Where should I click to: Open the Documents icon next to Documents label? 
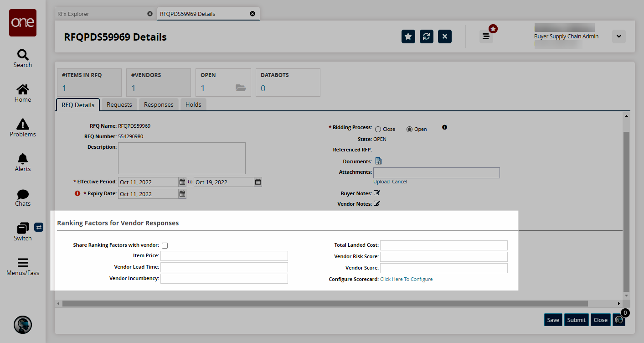click(x=378, y=161)
